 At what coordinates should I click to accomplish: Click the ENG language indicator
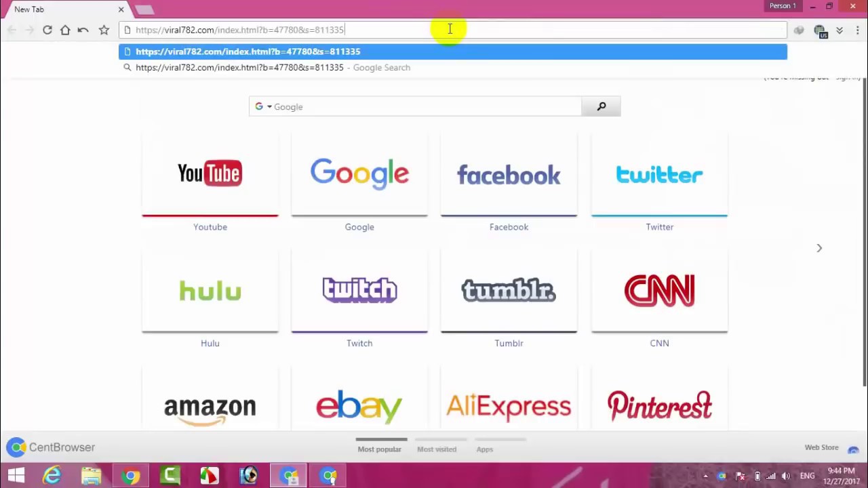pos(807,476)
